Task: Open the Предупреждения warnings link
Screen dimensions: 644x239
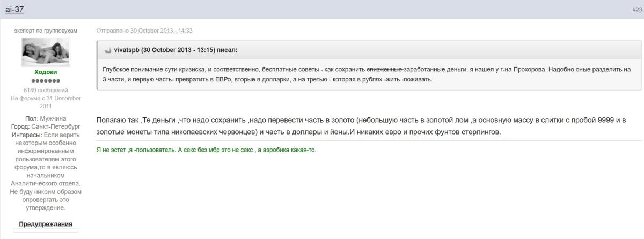Action: tap(46, 224)
